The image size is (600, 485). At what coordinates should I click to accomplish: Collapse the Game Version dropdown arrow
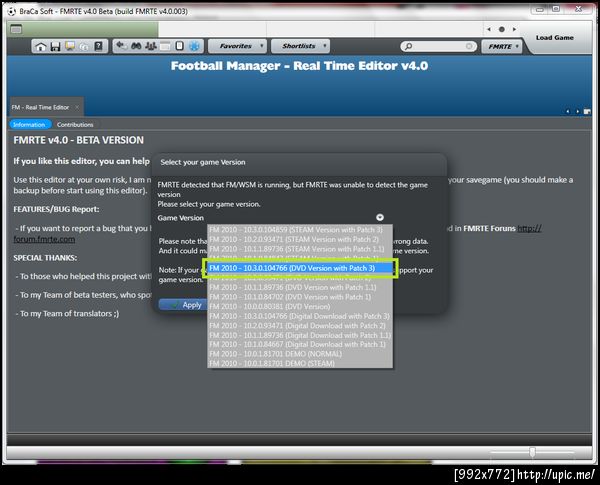tap(380, 217)
